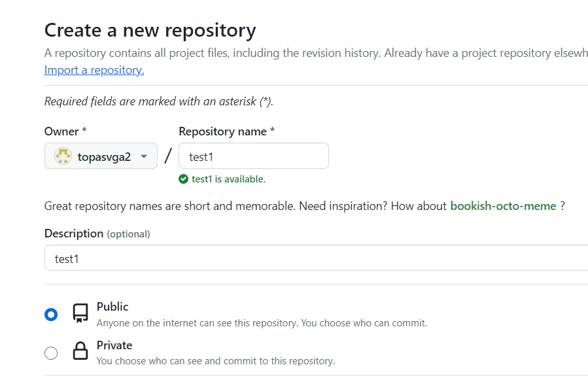The image size is (588, 380).
Task: Open the Import a repository link
Action: click(x=94, y=70)
